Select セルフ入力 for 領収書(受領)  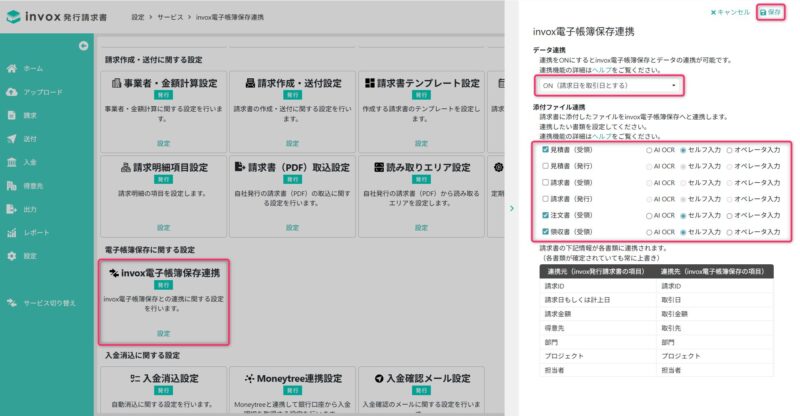click(x=683, y=232)
